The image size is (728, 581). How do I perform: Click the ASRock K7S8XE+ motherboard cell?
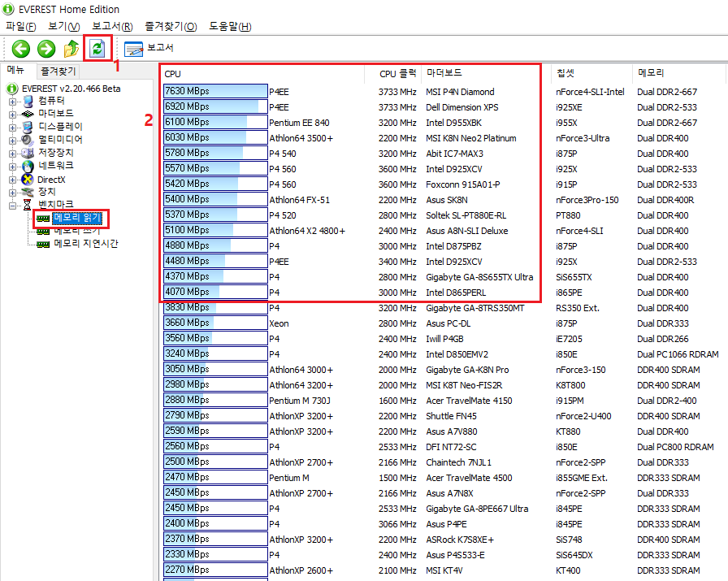click(460, 540)
